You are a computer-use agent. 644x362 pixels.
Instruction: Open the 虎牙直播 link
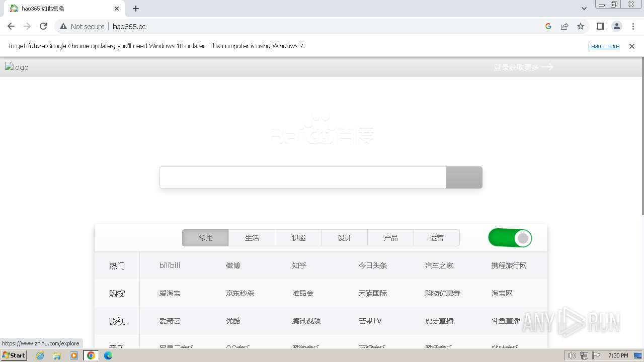coord(439,321)
